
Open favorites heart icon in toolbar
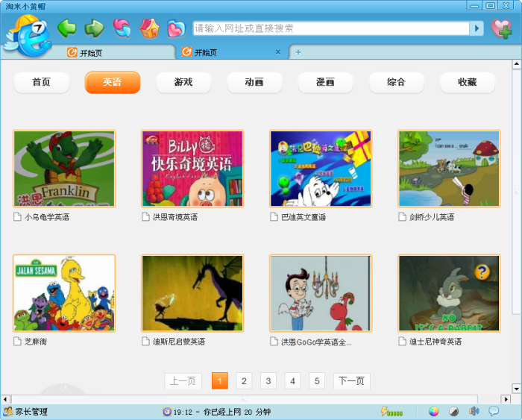(176, 28)
